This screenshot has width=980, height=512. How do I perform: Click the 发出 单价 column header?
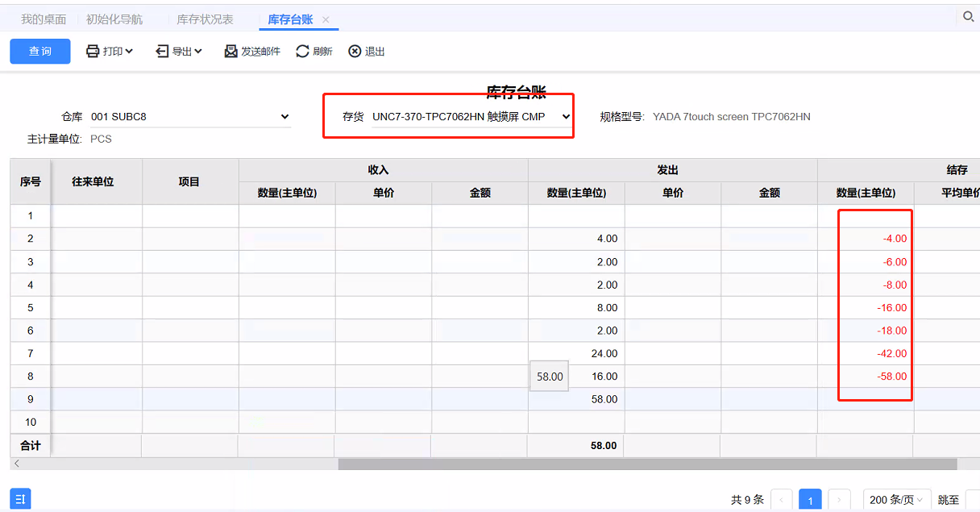click(x=673, y=194)
